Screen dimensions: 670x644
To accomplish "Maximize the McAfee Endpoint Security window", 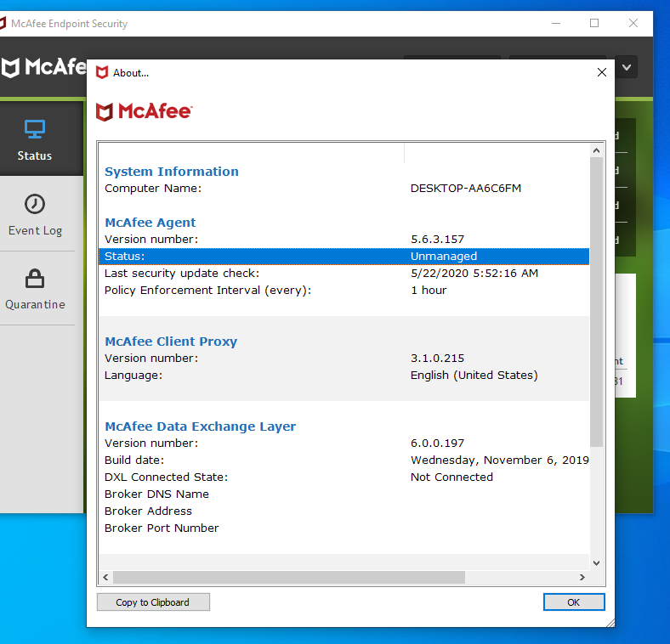I will tap(594, 24).
